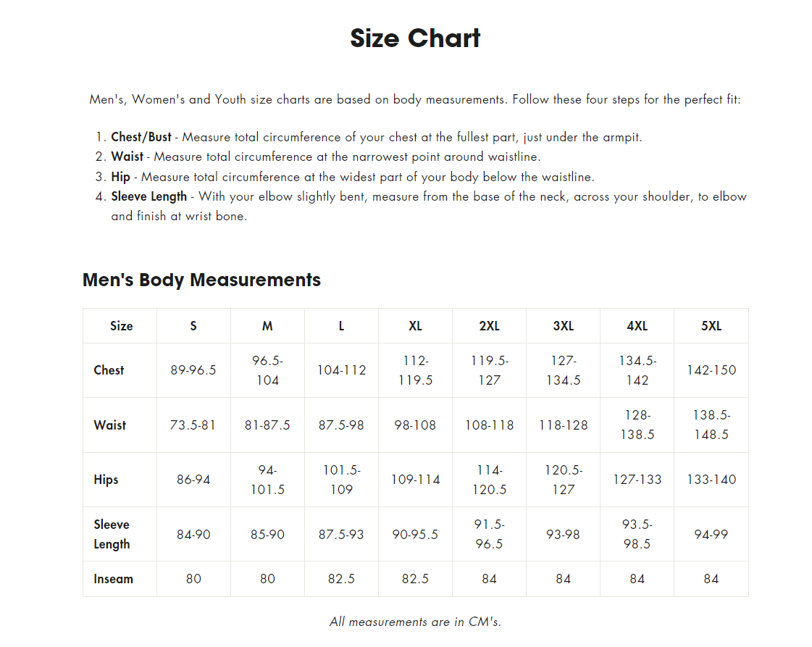The width and height of the screenshot is (812, 647).
Task: Select the 98-108 waist cell
Action: tap(415, 425)
